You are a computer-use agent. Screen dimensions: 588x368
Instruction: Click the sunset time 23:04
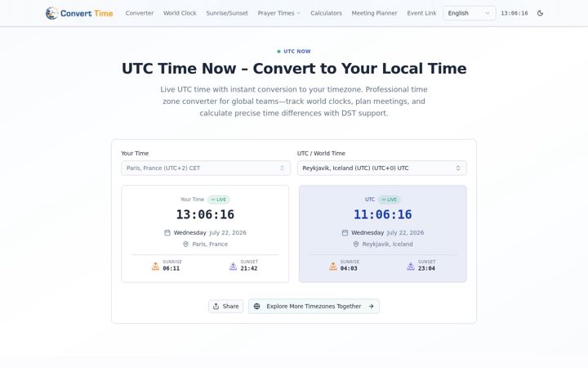tap(427, 268)
